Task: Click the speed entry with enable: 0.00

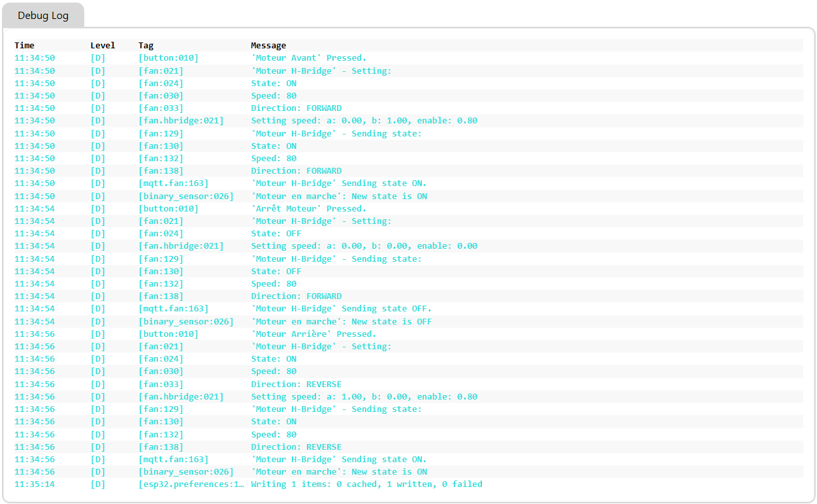Action: coord(364,246)
